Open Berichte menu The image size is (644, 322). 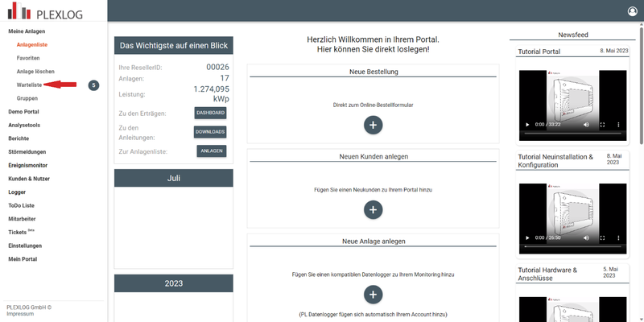19,138
